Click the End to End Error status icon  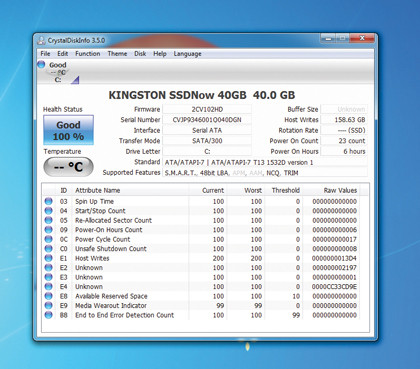[x=49, y=315]
